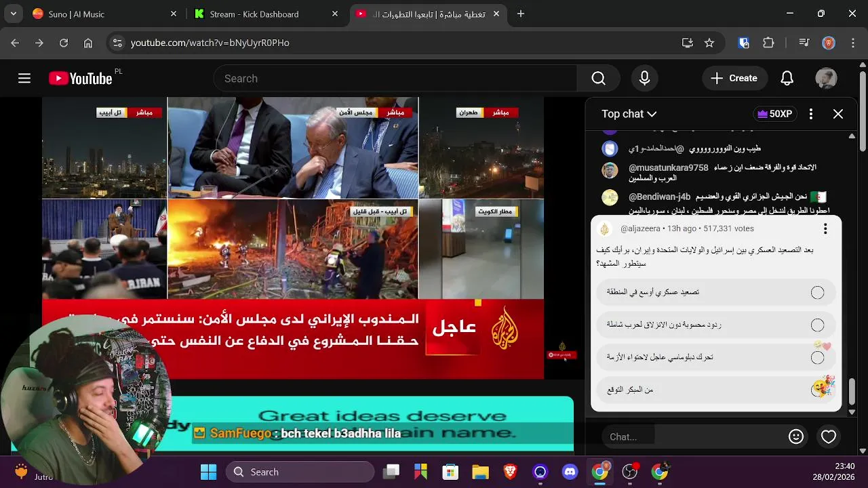
Task: Open a new browser tab
Action: point(521,14)
